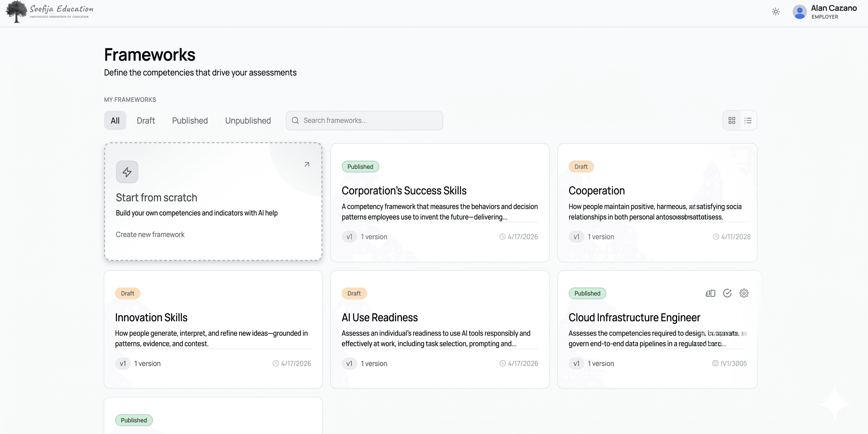
Task: Click Create new framework
Action: [x=150, y=234]
